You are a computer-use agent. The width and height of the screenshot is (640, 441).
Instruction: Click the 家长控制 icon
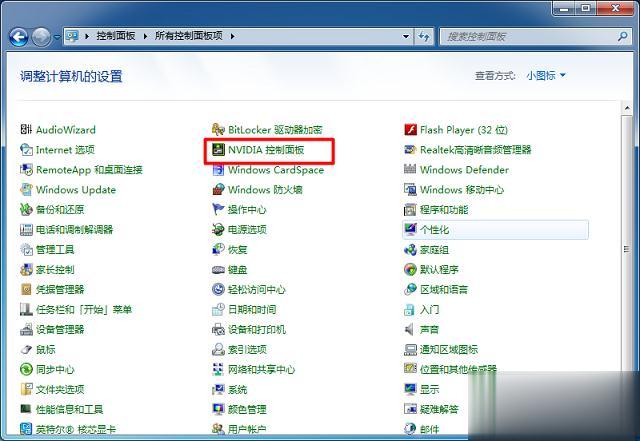[x=27, y=270]
